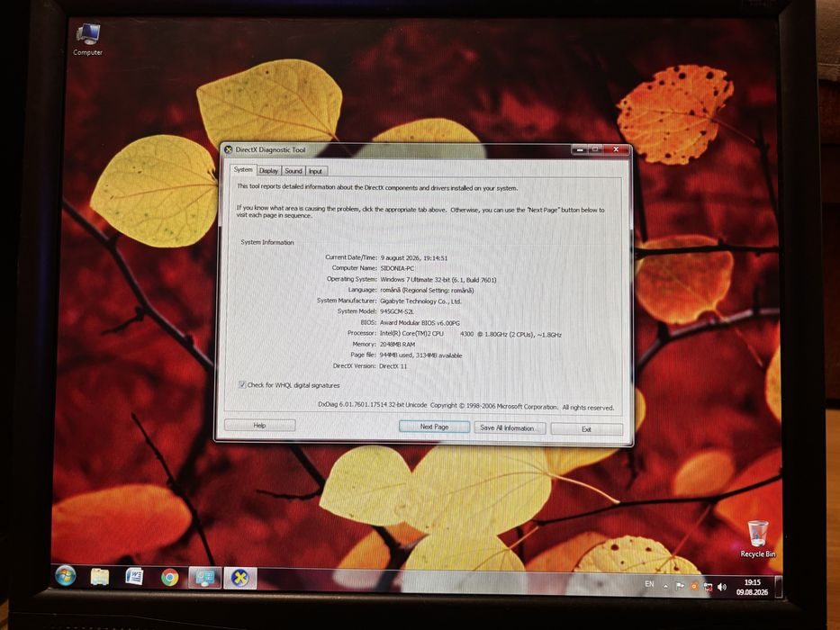Click the DirectX icon in the title bar
The image size is (840, 630).
tap(228, 149)
